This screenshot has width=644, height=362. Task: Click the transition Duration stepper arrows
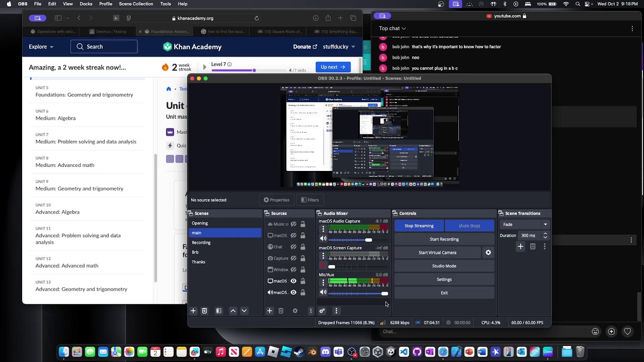545,235
